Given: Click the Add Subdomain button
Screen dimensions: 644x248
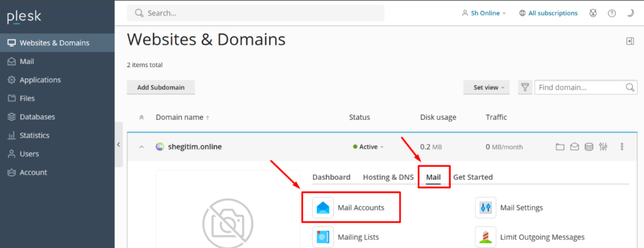Looking at the screenshot, I should 160,87.
